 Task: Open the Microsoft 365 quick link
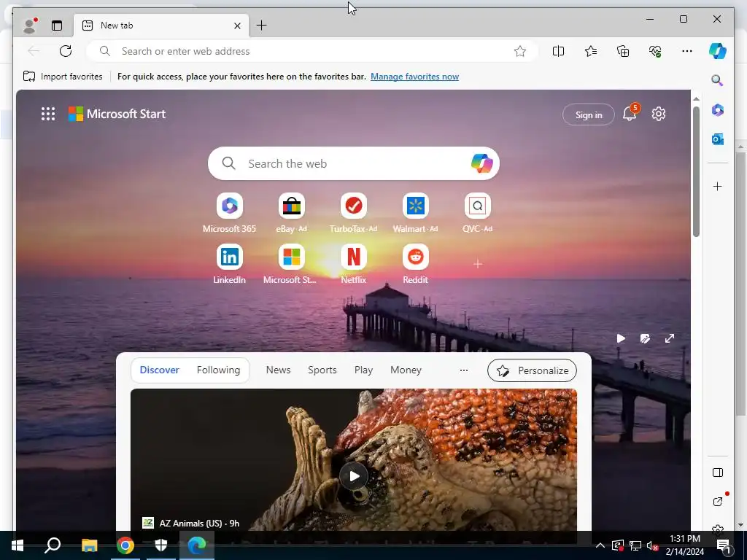pyautogui.click(x=229, y=214)
